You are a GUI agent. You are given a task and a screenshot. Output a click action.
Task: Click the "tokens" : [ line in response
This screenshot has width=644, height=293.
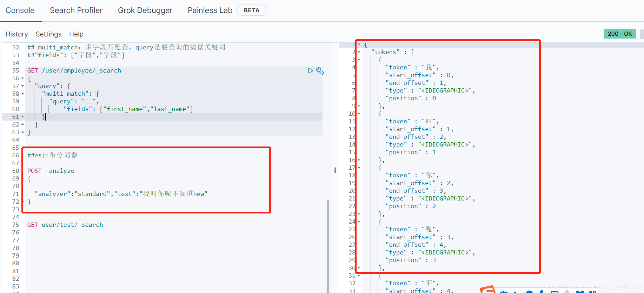(x=393, y=52)
